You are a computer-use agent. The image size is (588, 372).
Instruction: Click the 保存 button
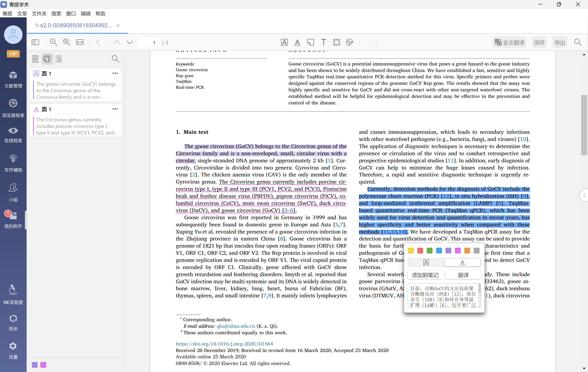click(539, 42)
